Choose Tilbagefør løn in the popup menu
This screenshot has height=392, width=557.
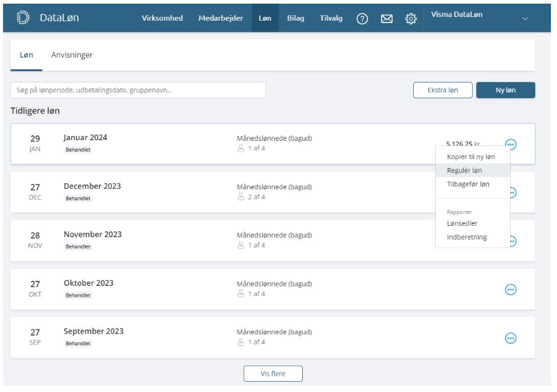(x=468, y=184)
